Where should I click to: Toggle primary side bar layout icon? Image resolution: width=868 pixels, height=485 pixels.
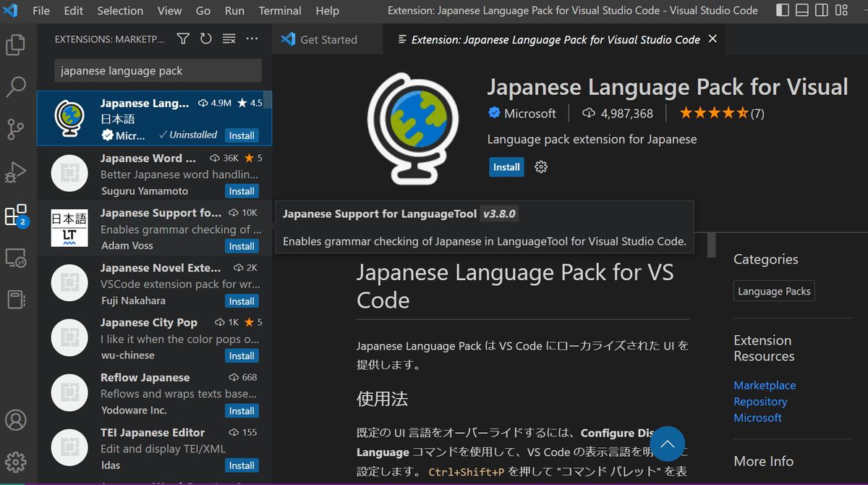pos(783,11)
